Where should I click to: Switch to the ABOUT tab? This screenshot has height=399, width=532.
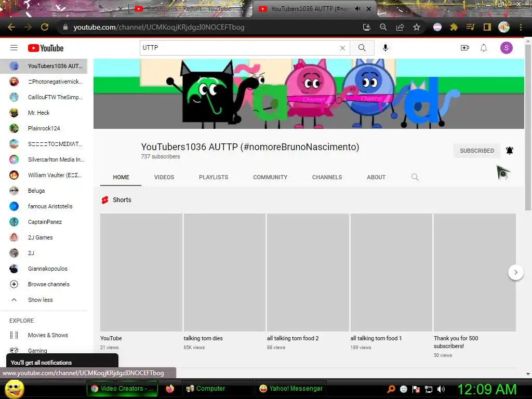[x=376, y=177]
